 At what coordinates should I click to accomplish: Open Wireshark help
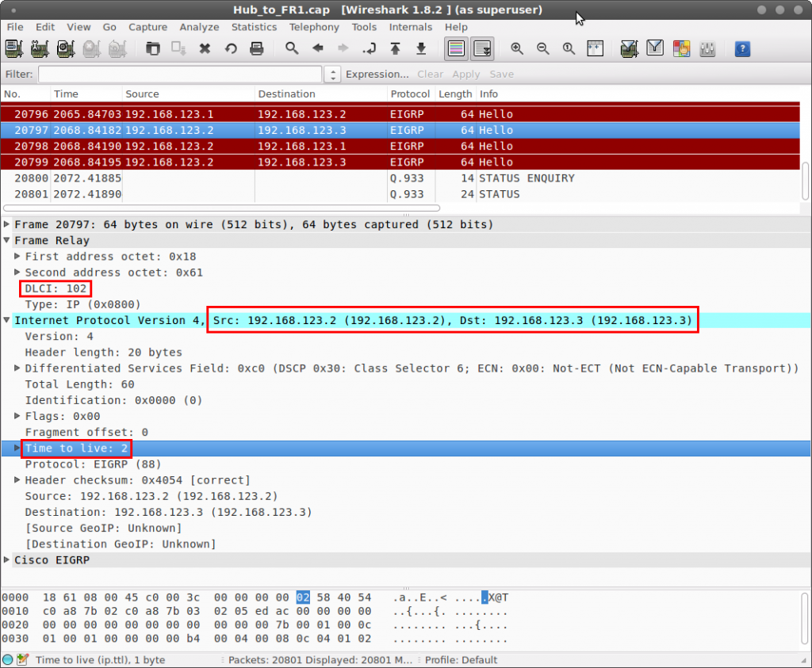coord(742,49)
